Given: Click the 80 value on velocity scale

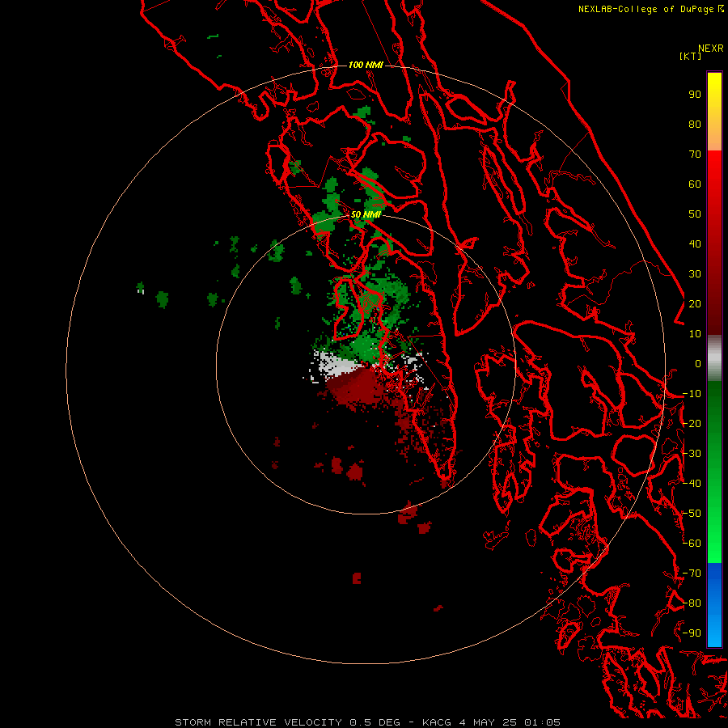Looking at the screenshot, I should [x=695, y=125].
